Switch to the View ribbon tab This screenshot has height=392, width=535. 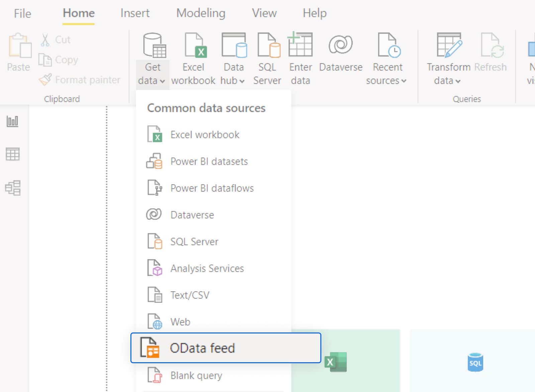pos(264,13)
